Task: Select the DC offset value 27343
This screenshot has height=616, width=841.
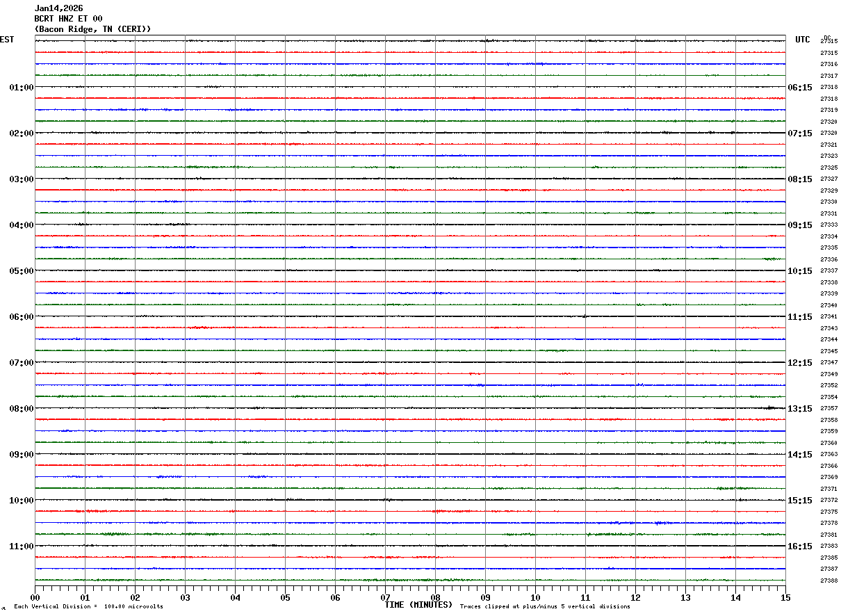Action: point(828,328)
